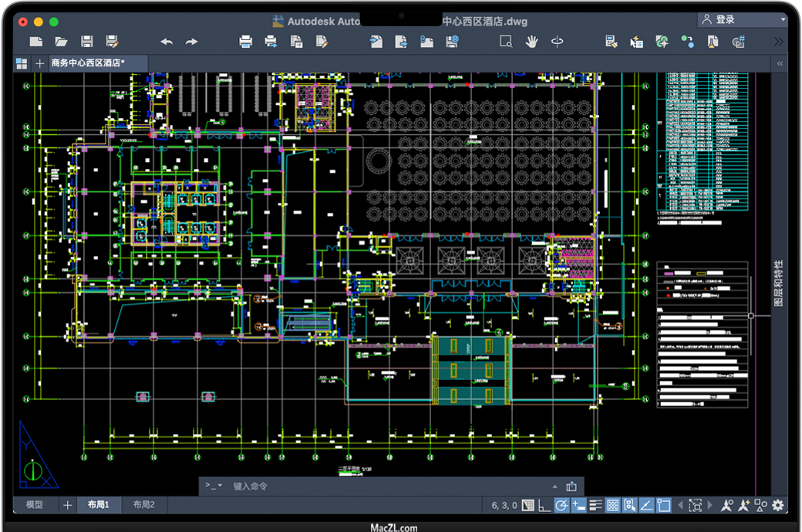Add a new layout with plus button
The height and width of the screenshot is (532, 802).
pyautogui.click(x=68, y=505)
